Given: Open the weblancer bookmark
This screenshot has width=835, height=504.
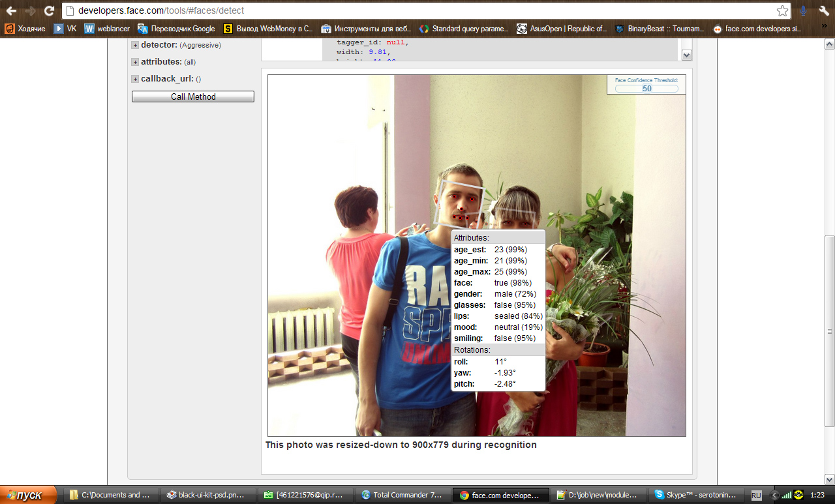Looking at the screenshot, I should (107, 29).
